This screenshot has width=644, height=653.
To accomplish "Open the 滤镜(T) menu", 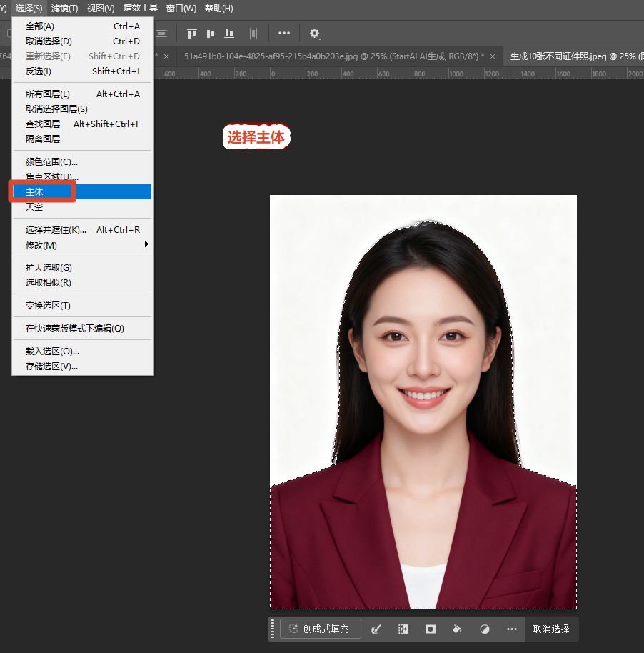I will coord(64,9).
